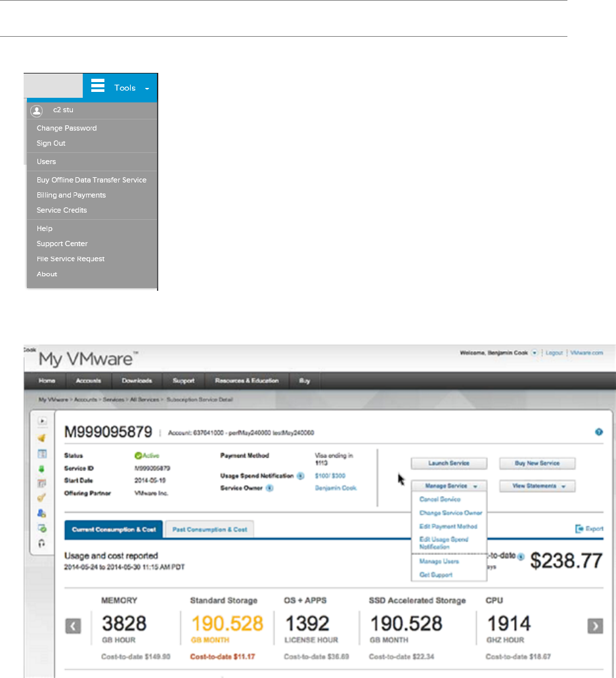This screenshot has width=616, height=678.
Task: Click the MEMORY 3828 value
Action: tap(124, 624)
